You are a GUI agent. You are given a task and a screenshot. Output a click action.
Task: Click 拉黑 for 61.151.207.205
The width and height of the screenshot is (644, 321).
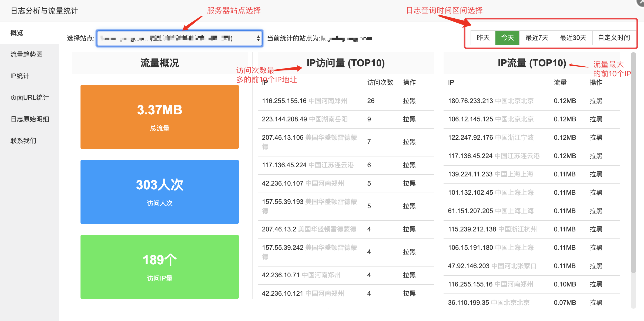coord(596,211)
